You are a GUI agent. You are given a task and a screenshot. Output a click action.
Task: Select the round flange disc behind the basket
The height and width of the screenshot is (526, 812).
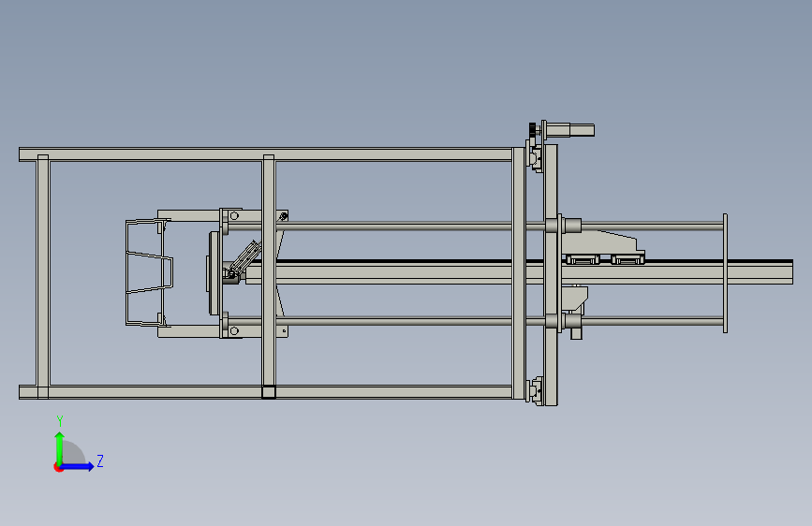coord(214,273)
